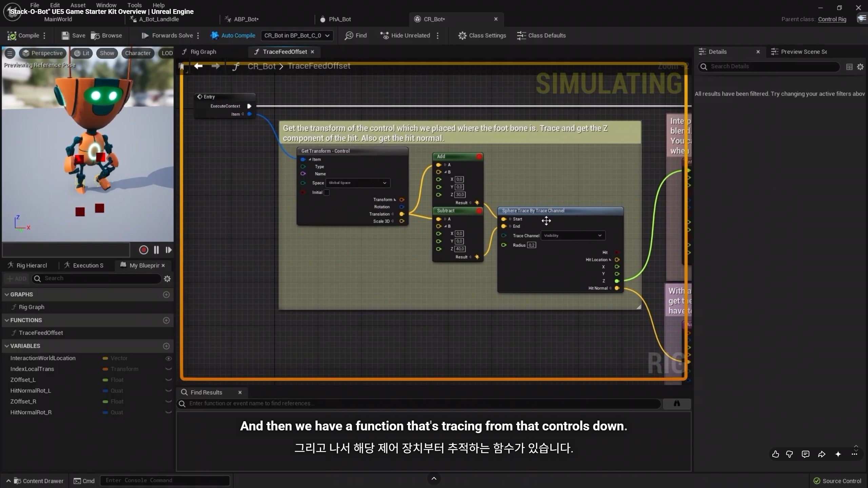
Task: Open Character viewport menu
Action: coord(138,53)
